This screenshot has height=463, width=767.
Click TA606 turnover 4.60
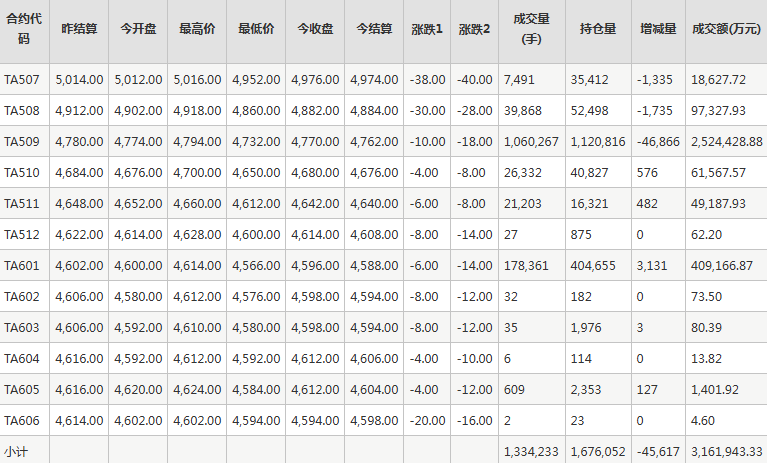703,420
